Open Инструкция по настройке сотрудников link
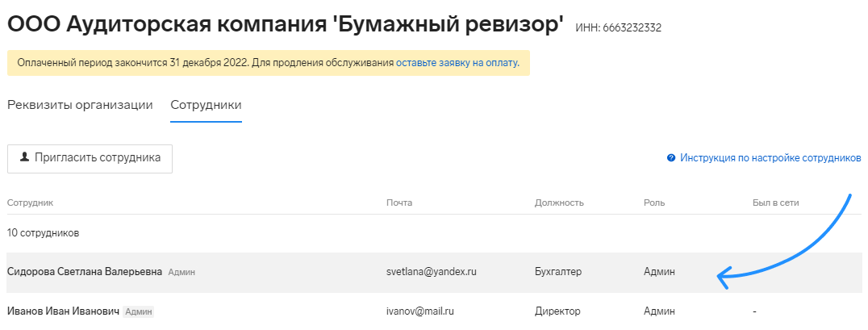Screen dimensions: 868x330 click(x=770, y=158)
